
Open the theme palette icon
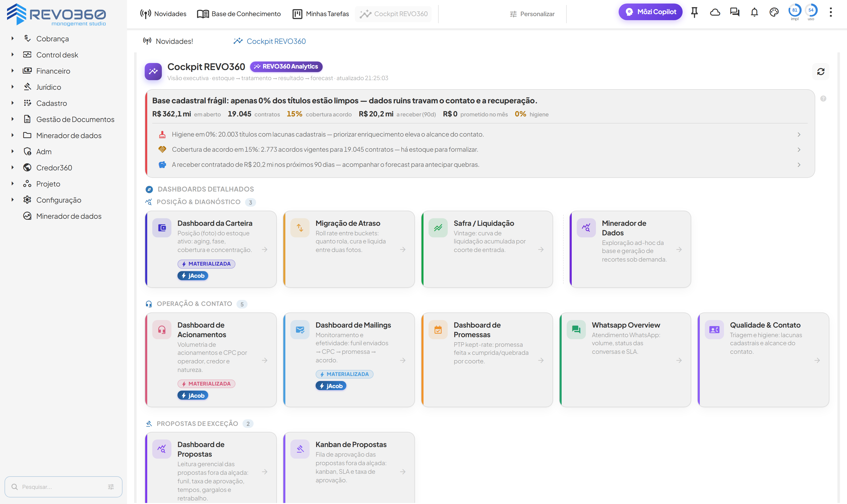(x=774, y=13)
